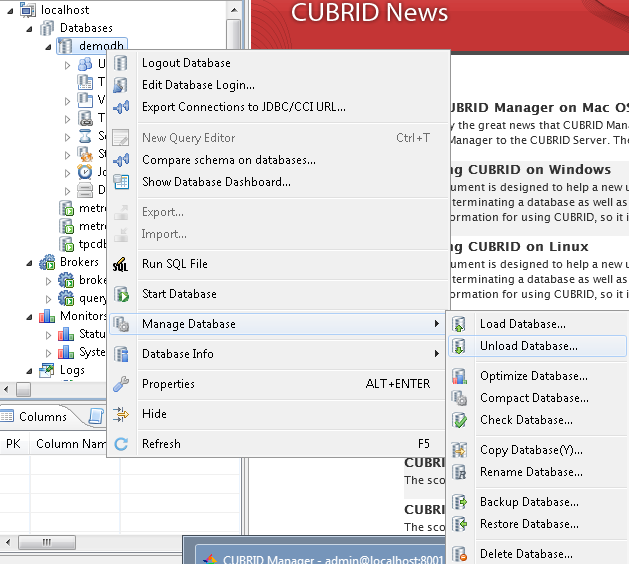Screen dimensions: 629x564
Task: Collapse the Brokers tree node
Action: [x=29, y=264]
